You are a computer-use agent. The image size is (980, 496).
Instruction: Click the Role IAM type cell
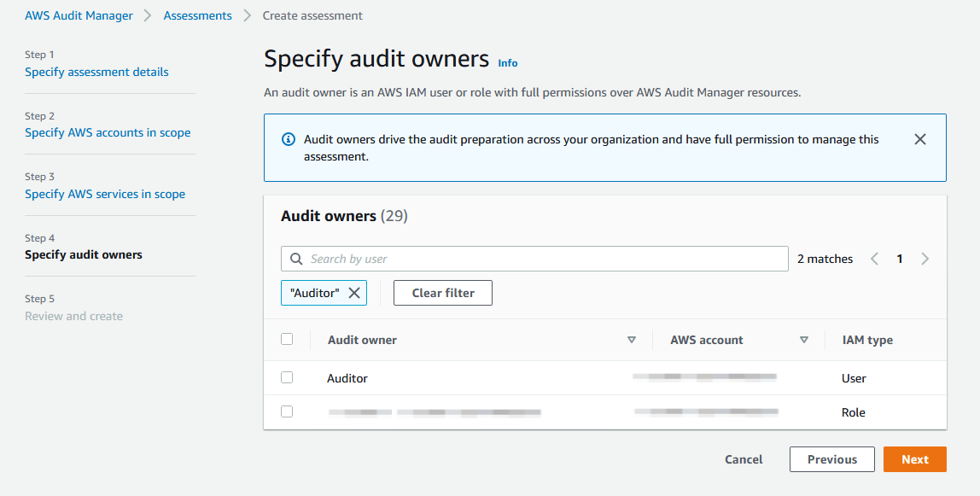(854, 412)
